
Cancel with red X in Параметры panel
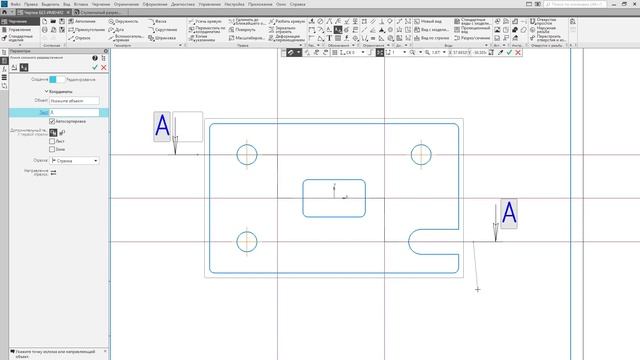(x=104, y=67)
